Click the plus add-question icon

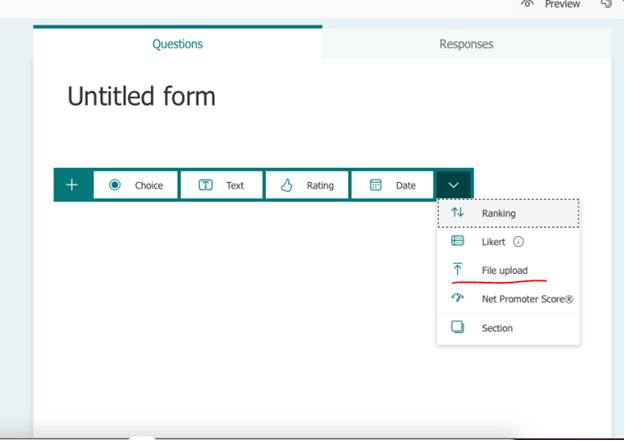72,185
